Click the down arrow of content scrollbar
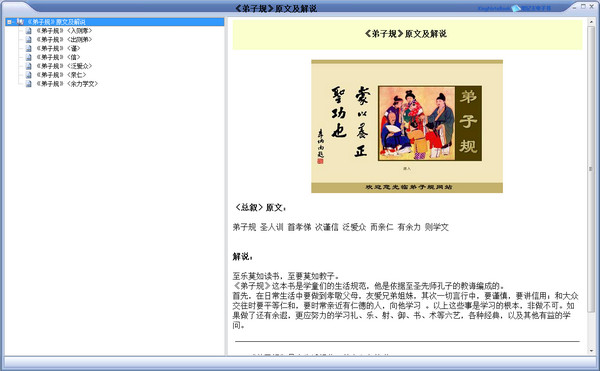Viewport: 600px width, 371px height. 591,351
